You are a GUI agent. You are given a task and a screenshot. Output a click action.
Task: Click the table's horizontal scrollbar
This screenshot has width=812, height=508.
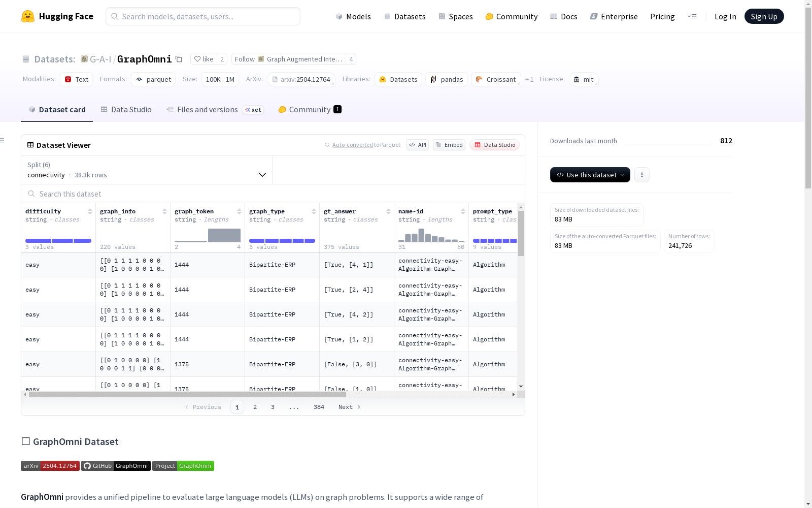click(187, 394)
